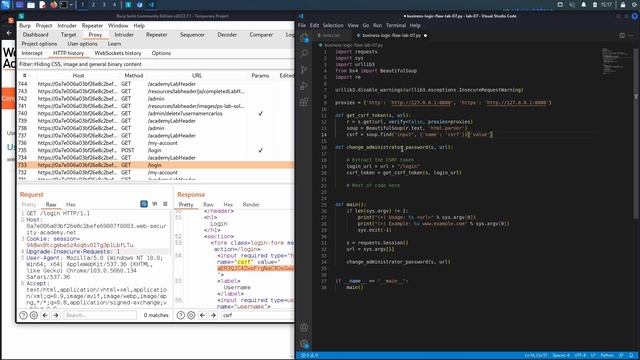The image size is (640, 360).
Task: Sort HTTP history by Method column
Action: 133,76
